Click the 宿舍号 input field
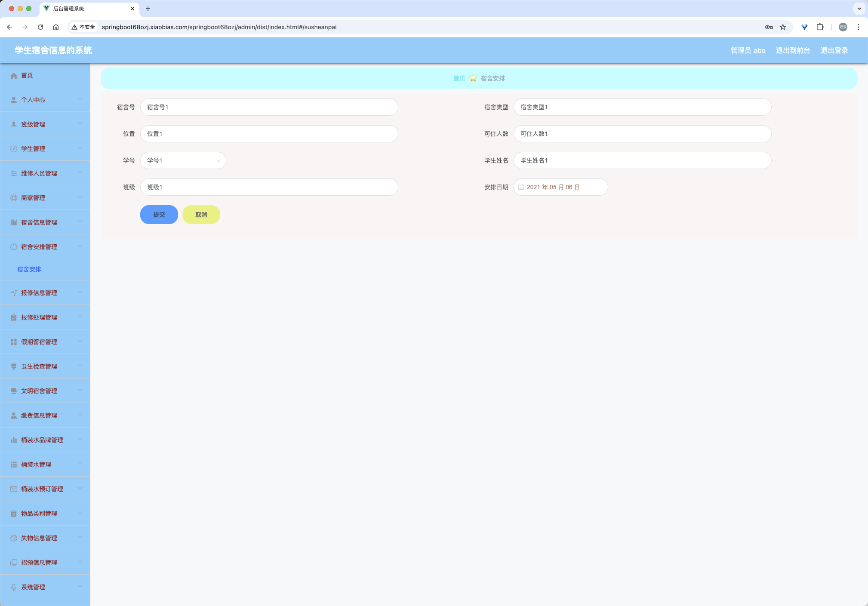Image resolution: width=868 pixels, height=606 pixels. pyautogui.click(x=269, y=107)
